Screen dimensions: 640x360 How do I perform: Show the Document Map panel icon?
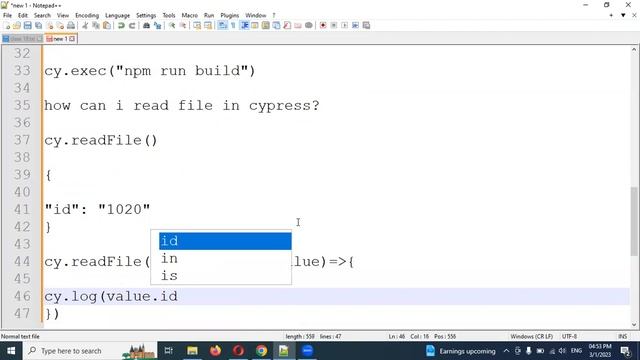tap(265, 25)
